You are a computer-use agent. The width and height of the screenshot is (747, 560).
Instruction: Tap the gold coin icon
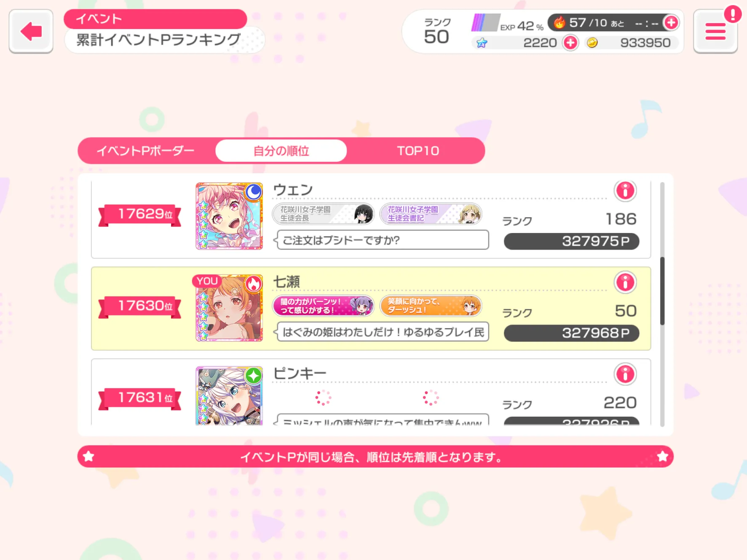[x=592, y=43]
